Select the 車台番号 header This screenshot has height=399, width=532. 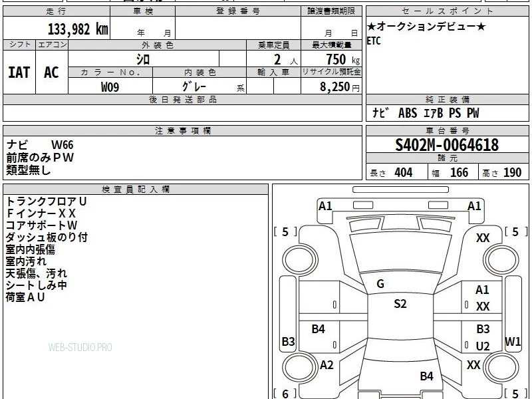pyautogui.click(x=447, y=130)
